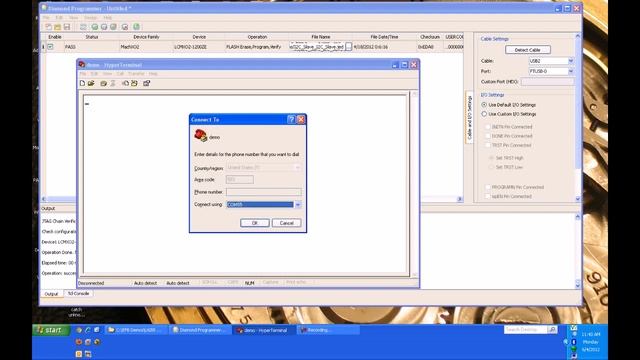Toggle DONE Pin Connected checkbox

coord(487,136)
